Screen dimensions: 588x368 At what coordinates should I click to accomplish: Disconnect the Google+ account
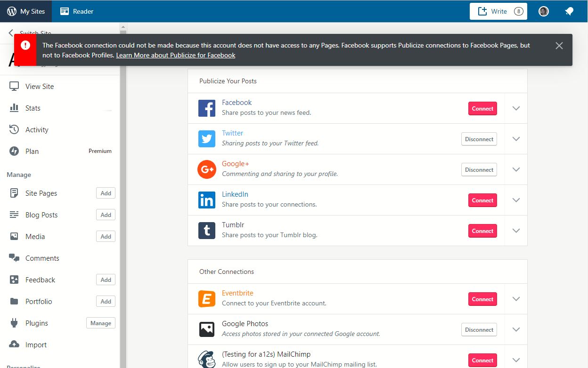479,169
